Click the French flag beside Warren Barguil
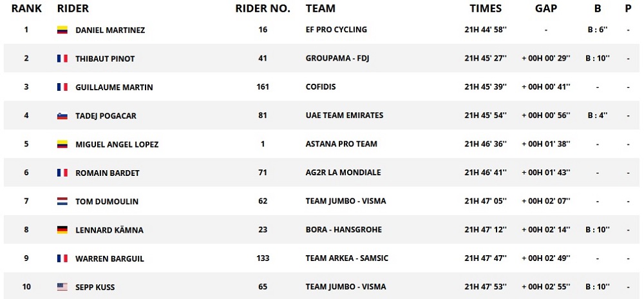Screen dimensions: 644x299 tap(62, 258)
